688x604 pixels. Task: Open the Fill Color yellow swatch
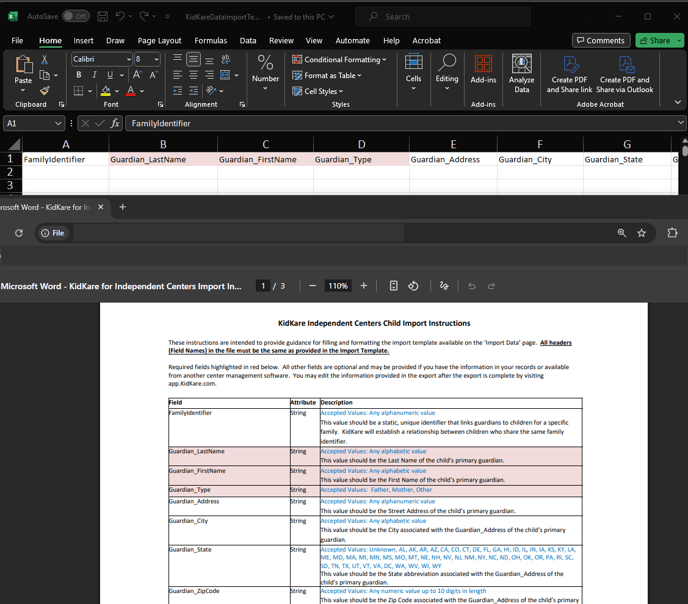click(106, 91)
